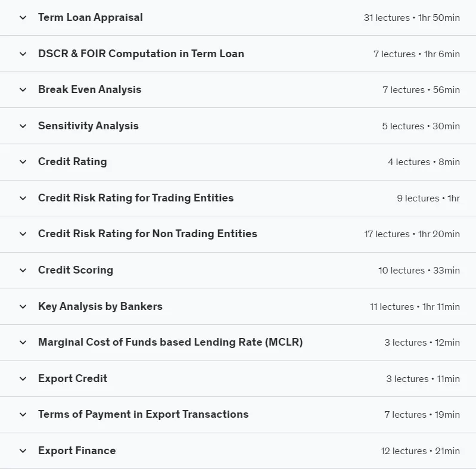This screenshot has width=476, height=469.
Task: Click the Credit Scoring chevron icon
Action: pyautogui.click(x=23, y=271)
